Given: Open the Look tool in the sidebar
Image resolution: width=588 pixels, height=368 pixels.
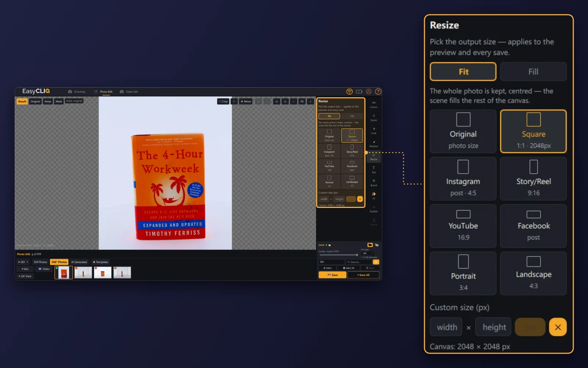Looking at the screenshot, I should click(373, 131).
